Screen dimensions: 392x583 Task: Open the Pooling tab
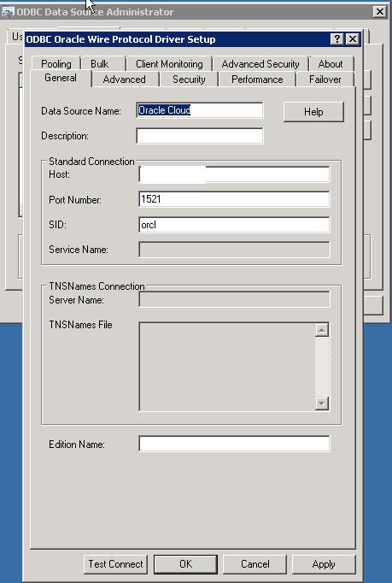[56, 64]
